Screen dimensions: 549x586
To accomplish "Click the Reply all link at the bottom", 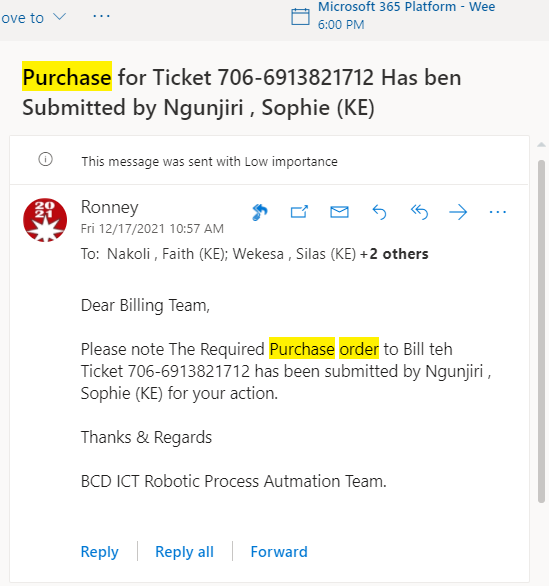I will click(184, 552).
